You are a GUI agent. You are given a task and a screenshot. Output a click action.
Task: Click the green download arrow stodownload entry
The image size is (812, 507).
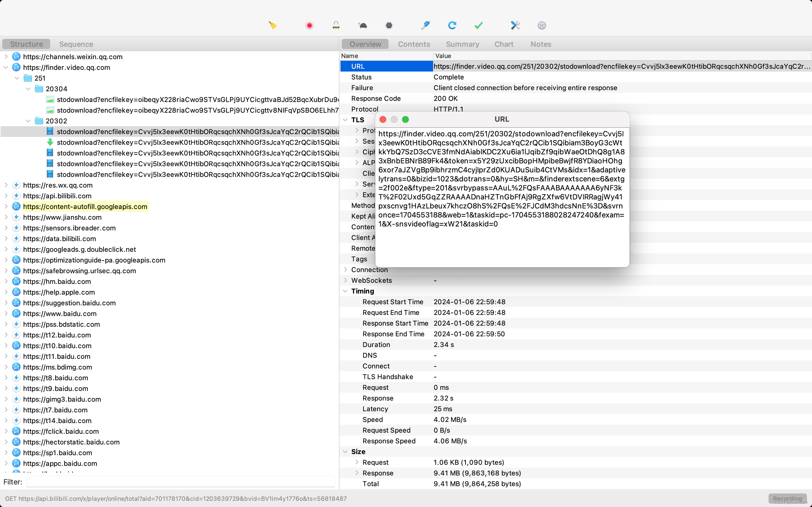tap(197, 142)
